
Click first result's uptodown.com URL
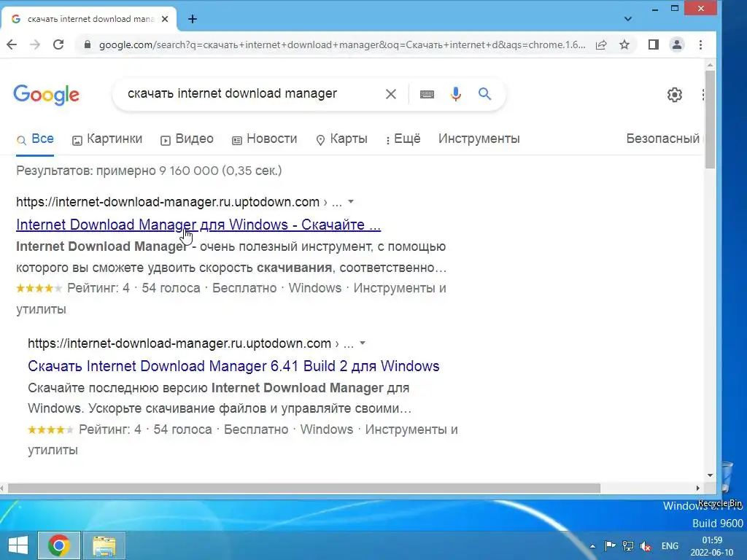pos(168,202)
